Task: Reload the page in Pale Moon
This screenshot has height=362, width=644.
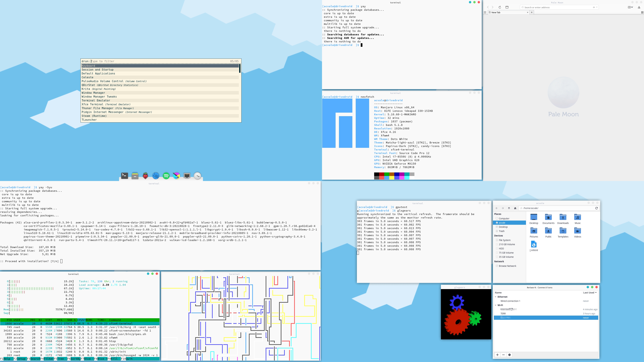Action: [499, 7]
